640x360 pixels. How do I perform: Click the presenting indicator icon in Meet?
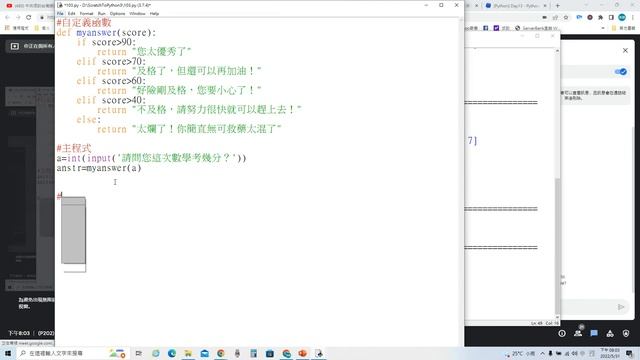pos(15,46)
